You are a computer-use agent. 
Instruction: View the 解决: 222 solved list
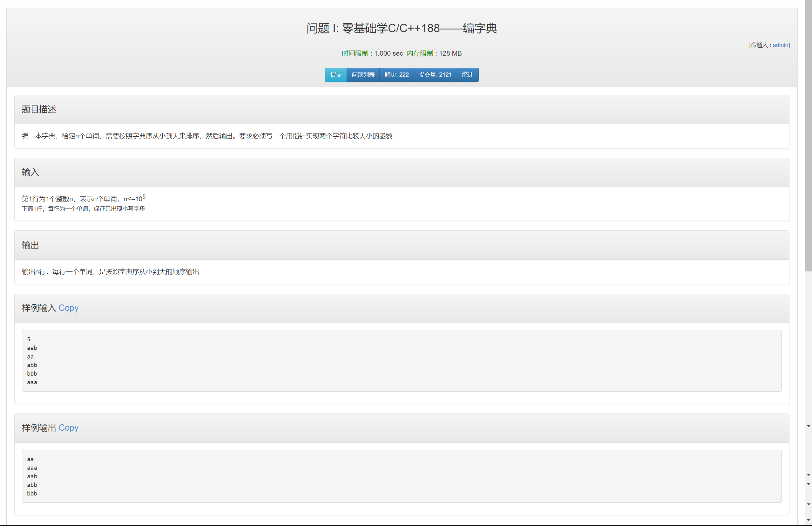(x=396, y=75)
